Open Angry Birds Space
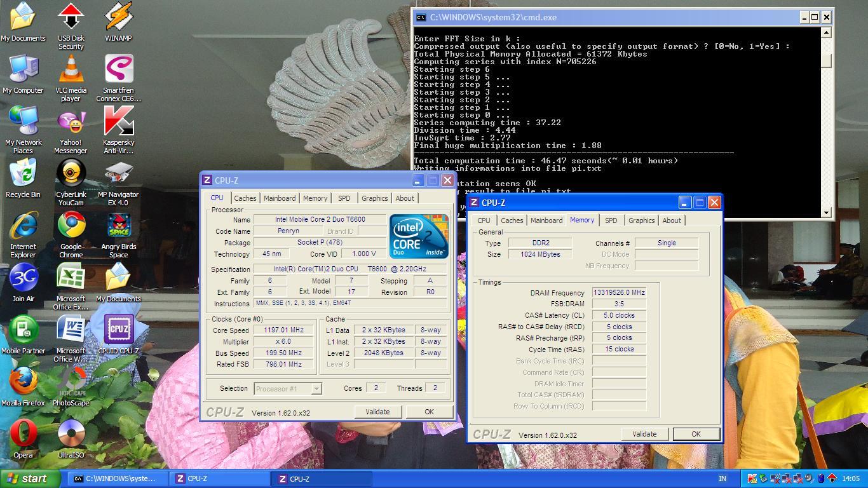This screenshot has height=488, width=868. click(118, 234)
